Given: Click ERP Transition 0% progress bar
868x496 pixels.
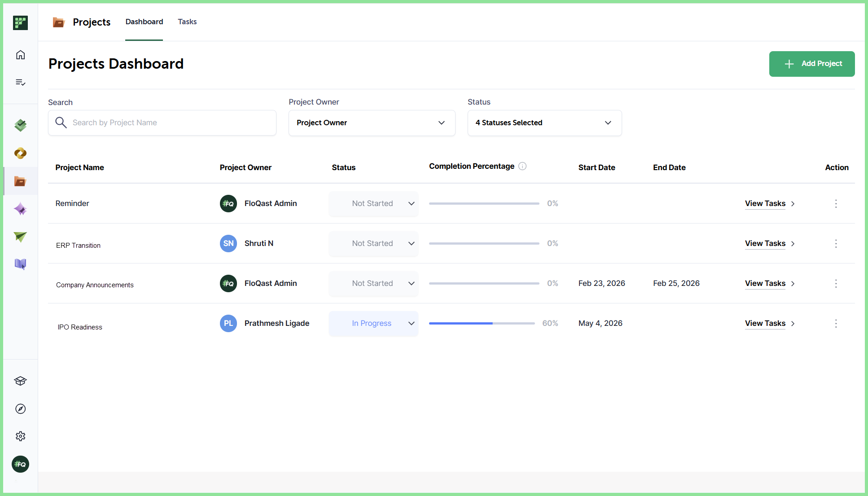Looking at the screenshot, I should tap(484, 243).
